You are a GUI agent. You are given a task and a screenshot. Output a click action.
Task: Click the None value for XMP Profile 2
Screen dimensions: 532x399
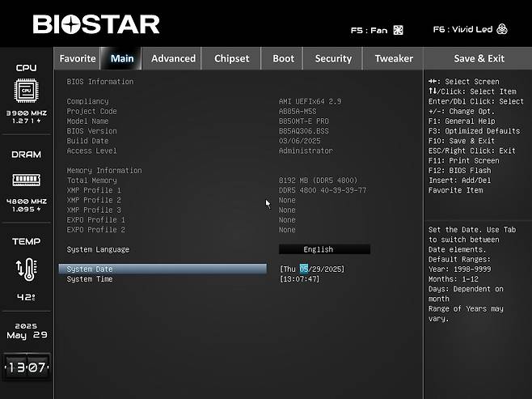click(287, 200)
